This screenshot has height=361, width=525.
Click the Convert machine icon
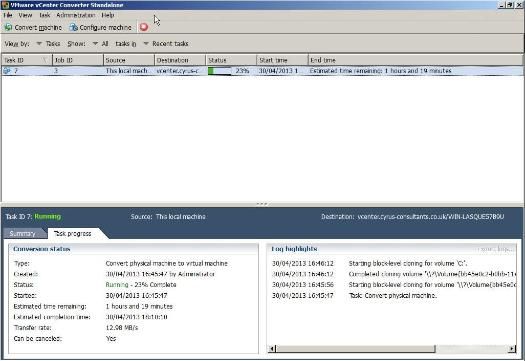[8, 27]
